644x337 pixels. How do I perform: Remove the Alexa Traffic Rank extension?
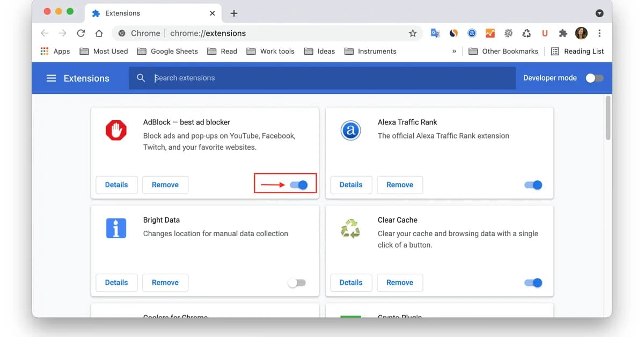[400, 185]
